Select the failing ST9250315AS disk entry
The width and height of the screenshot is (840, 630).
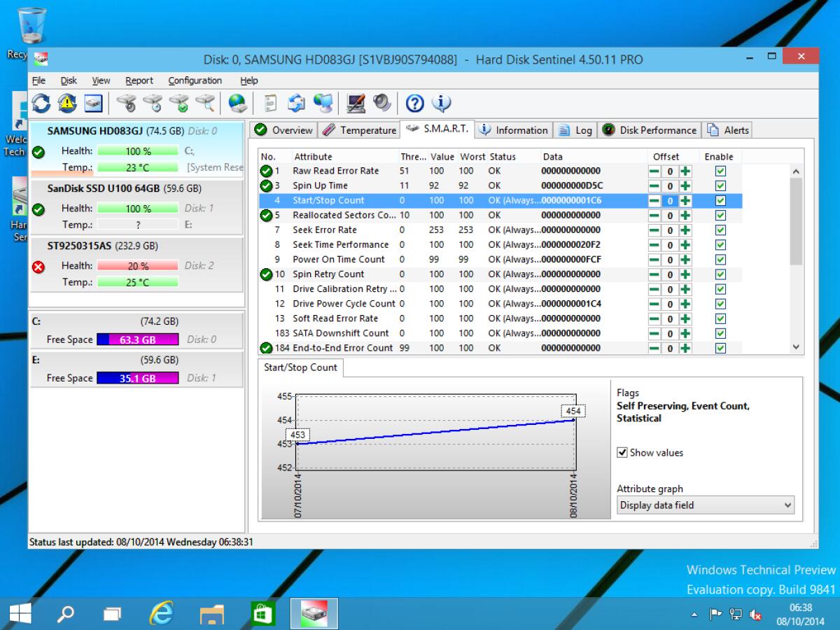tap(136, 264)
